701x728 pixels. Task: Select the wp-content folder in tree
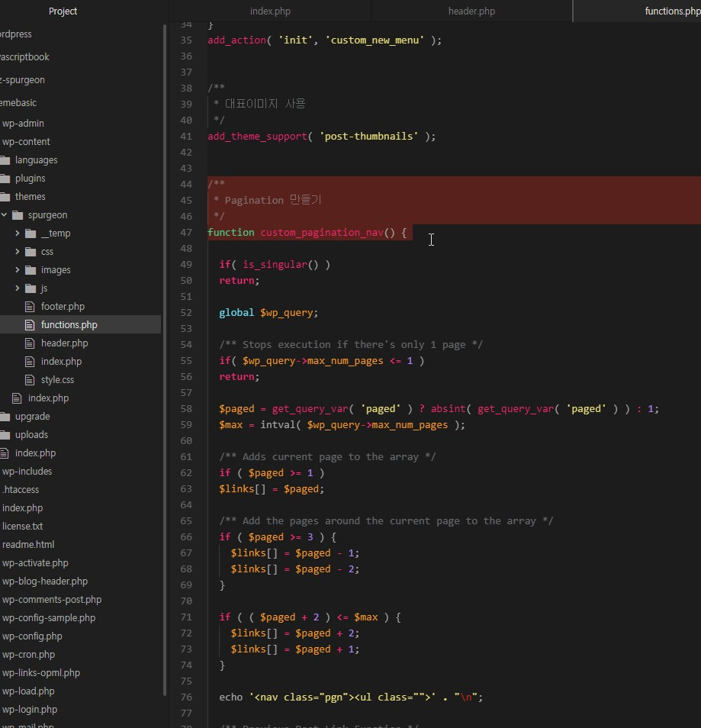(x=26, y=142)
